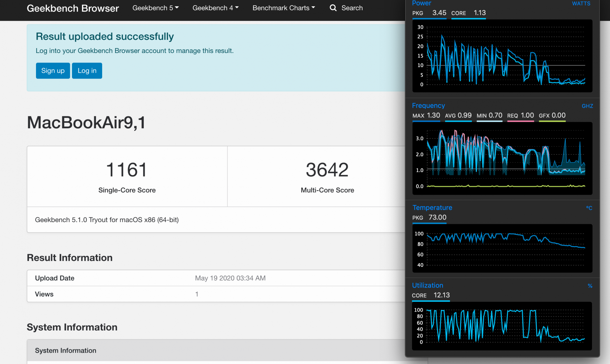This screenshot has width=610, height=364.
Task: Select the Power section title
Action: point(422,3)
